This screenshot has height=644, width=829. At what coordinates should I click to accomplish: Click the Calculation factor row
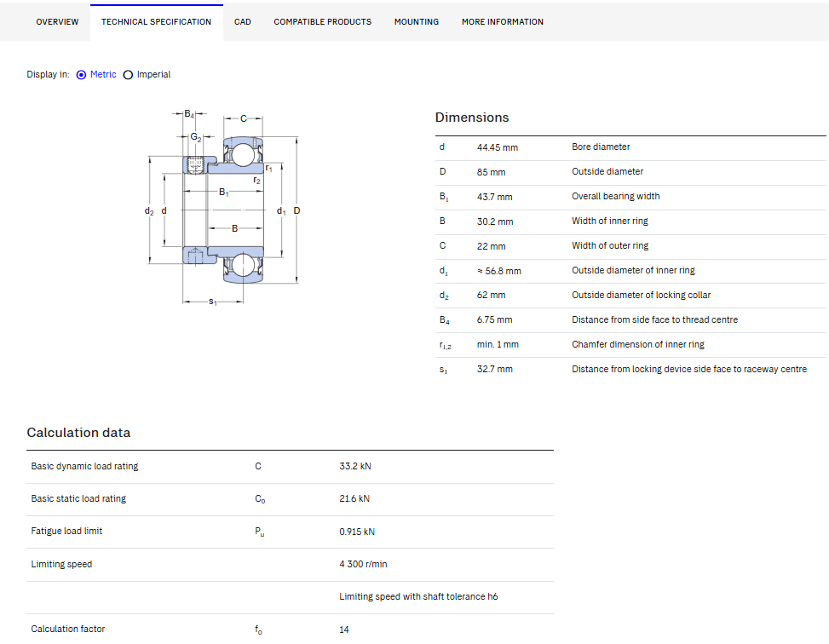coord(291,630)
